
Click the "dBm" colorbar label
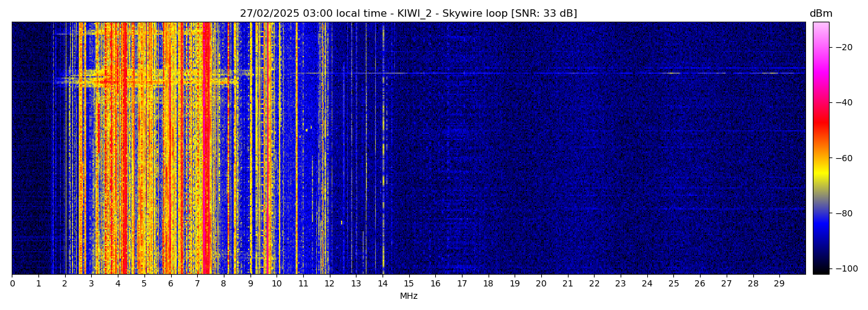tap(821, 14)
